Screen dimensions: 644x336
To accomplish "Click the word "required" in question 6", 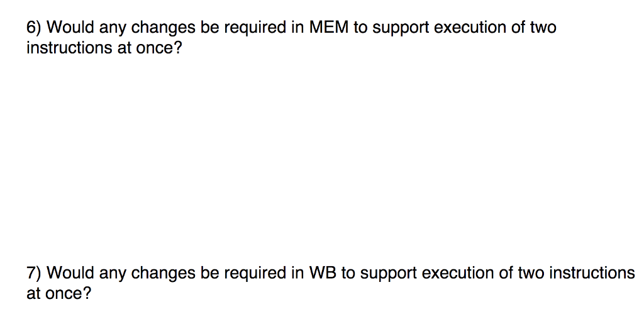I will pyautogui.click(x=255, y=28).
